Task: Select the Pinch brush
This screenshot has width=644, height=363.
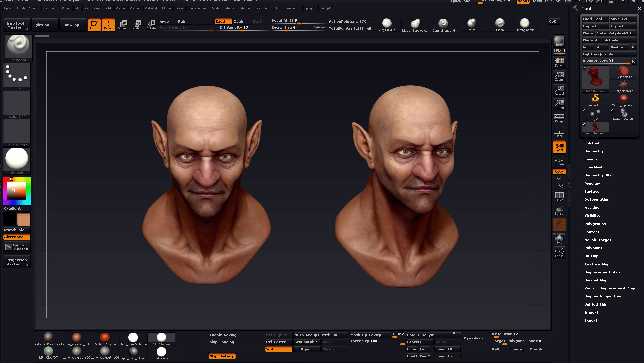Action: click(500, 25)
